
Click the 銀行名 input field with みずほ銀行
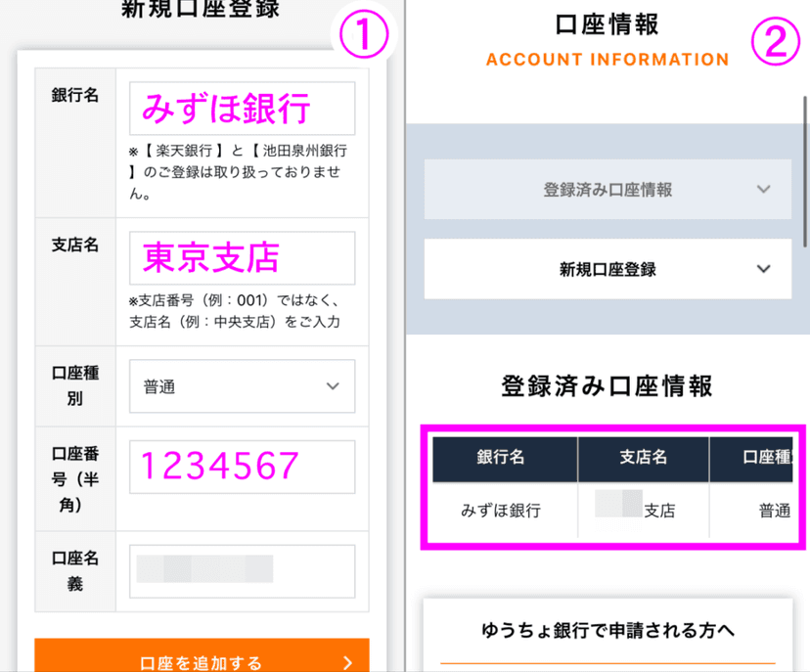point(242,108)
